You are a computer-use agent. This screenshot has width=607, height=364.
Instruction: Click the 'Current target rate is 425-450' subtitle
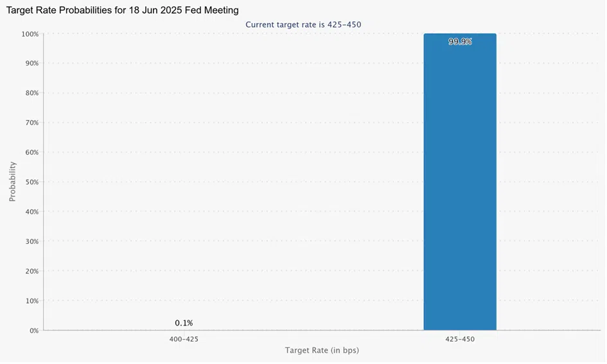[303, 25]
